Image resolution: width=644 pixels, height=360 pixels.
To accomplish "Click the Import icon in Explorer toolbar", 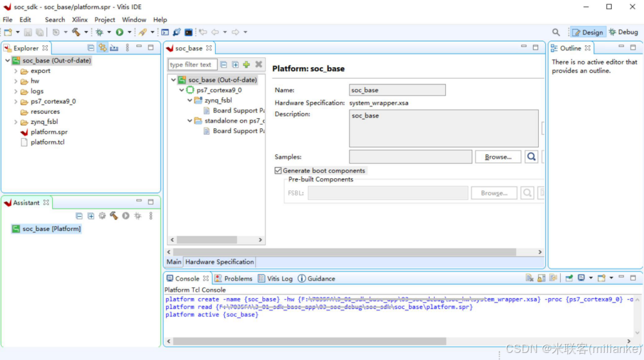I will coord(114,48).
